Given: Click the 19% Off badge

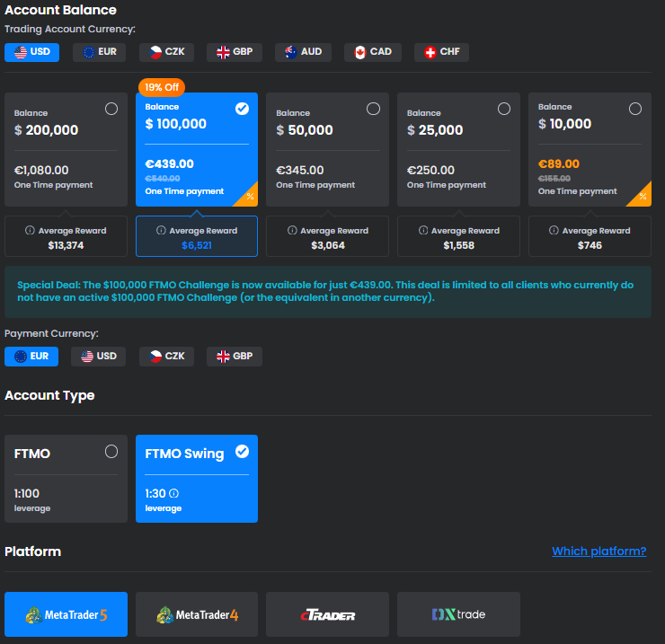Looking at the screenshot, I should coord(162,87).
